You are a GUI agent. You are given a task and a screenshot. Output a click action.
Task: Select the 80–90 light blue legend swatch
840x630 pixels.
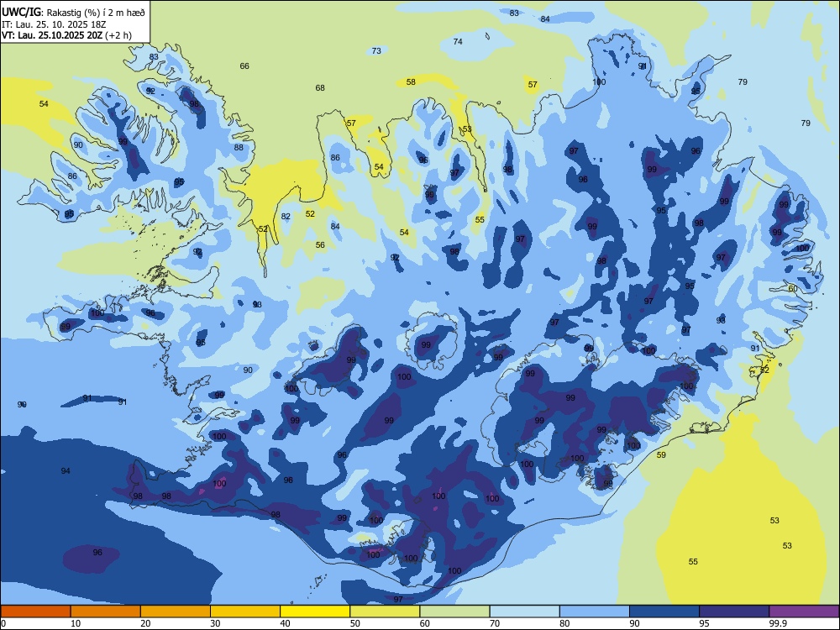pyautogui.click(x=595, y=612)
